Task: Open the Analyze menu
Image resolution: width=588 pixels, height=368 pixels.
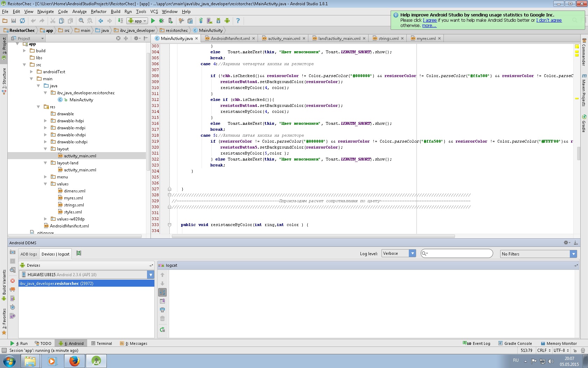Action: click(79, 12)
